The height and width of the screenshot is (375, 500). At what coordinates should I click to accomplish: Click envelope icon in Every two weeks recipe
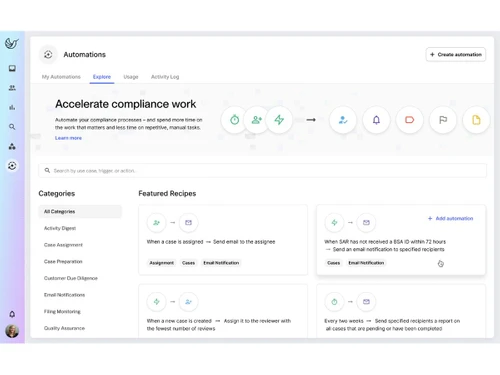pos(366,302)
